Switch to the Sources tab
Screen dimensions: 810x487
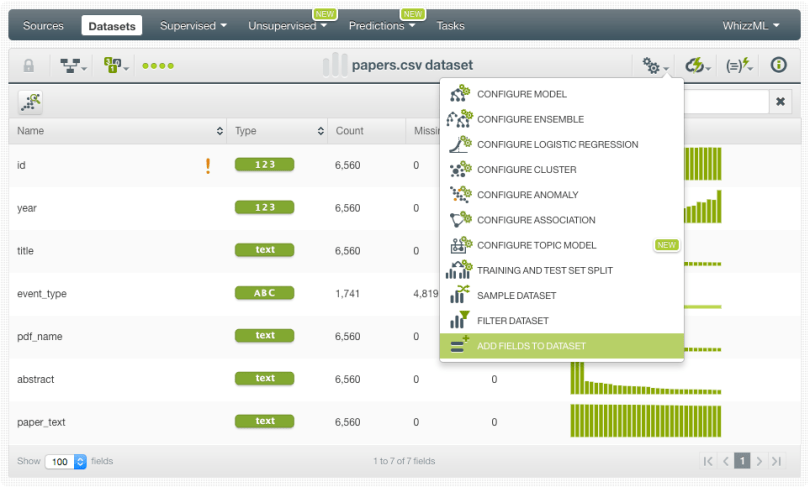click(43, 25)
